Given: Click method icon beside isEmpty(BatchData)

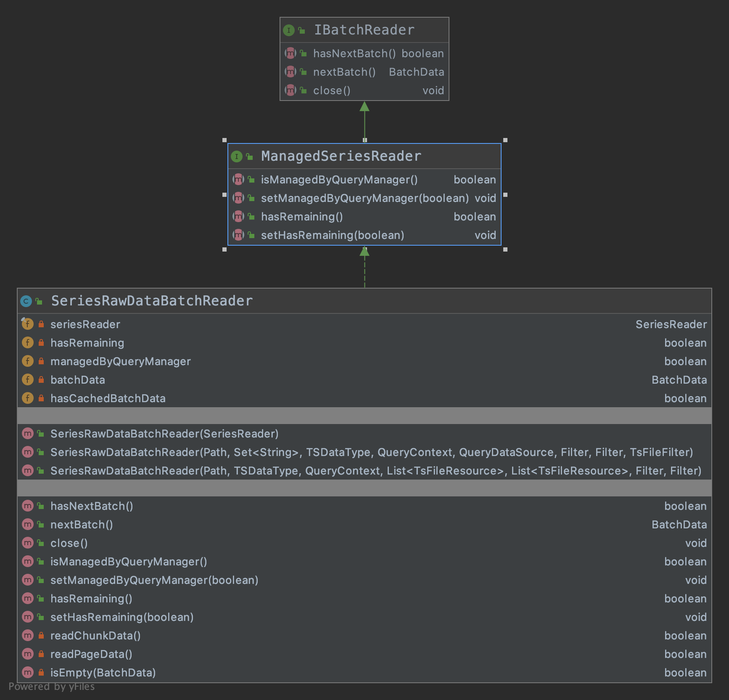Looking at the screenshot, I should [28, 672].
